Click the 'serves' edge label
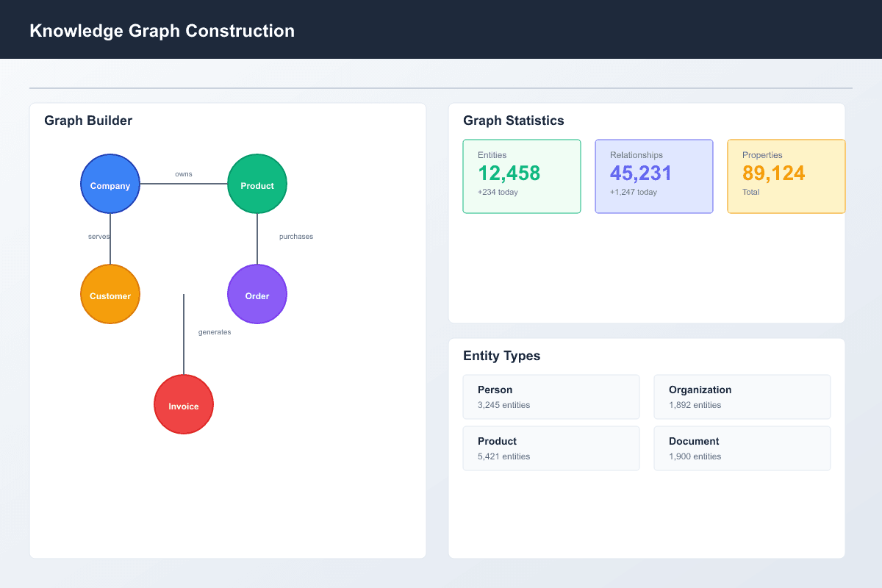882x588 pixels. [x=98, y=236]
